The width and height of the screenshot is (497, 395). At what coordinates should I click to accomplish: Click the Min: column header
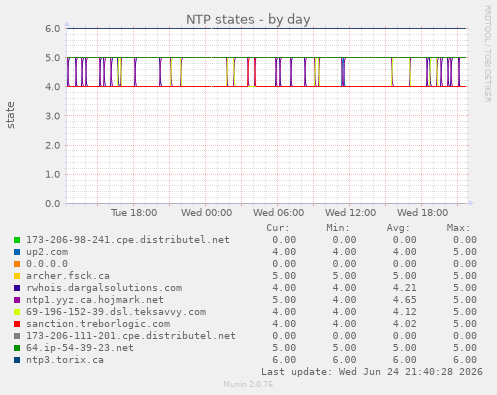338,228
